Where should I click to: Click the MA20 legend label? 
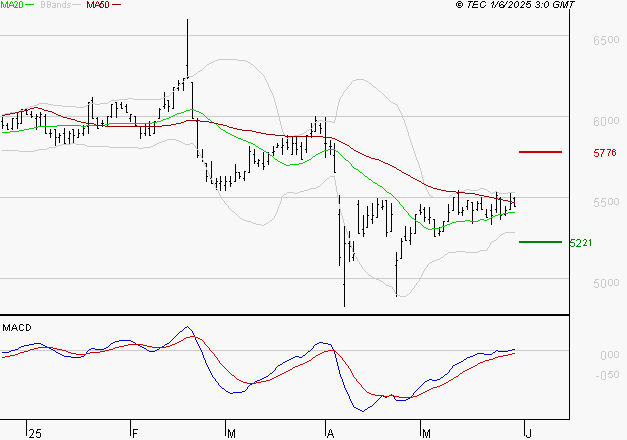[12, 5]
